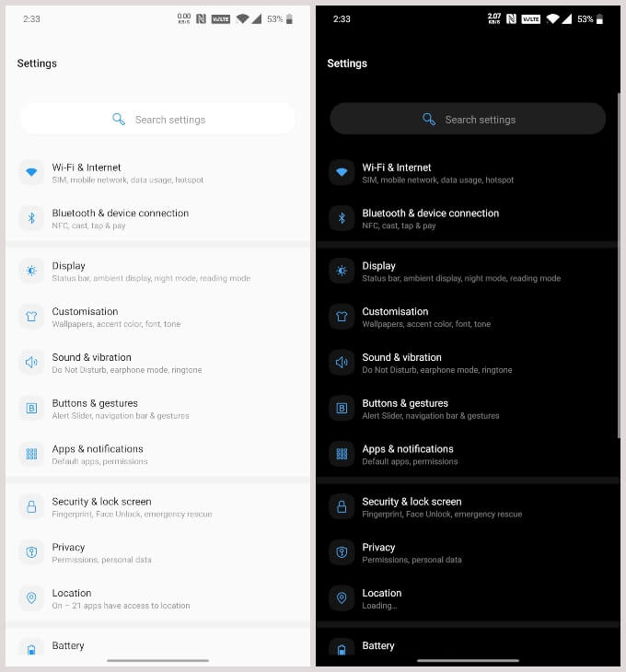
Task: Open Privacy in dark theme
Action: [x=468, y=553]
